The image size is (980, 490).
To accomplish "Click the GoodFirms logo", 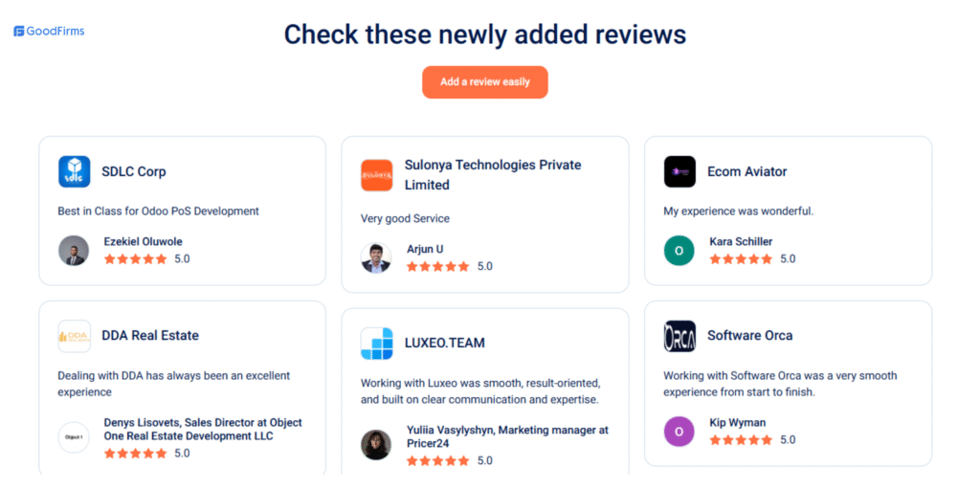I will 49,32.
